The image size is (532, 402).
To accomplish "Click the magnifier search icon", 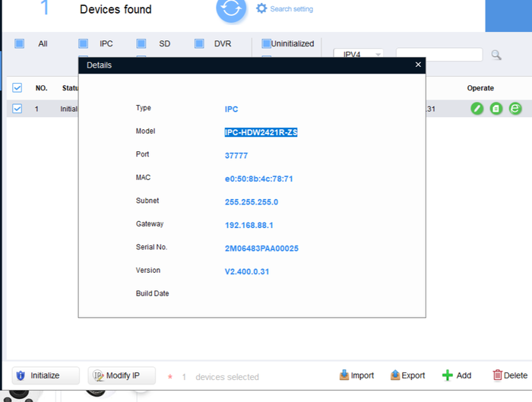I will [x=496, y=55].
